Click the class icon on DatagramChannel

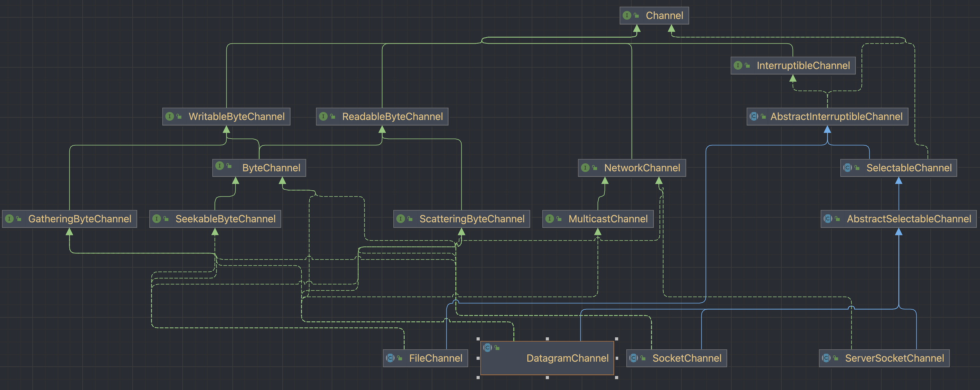point(488,348)
